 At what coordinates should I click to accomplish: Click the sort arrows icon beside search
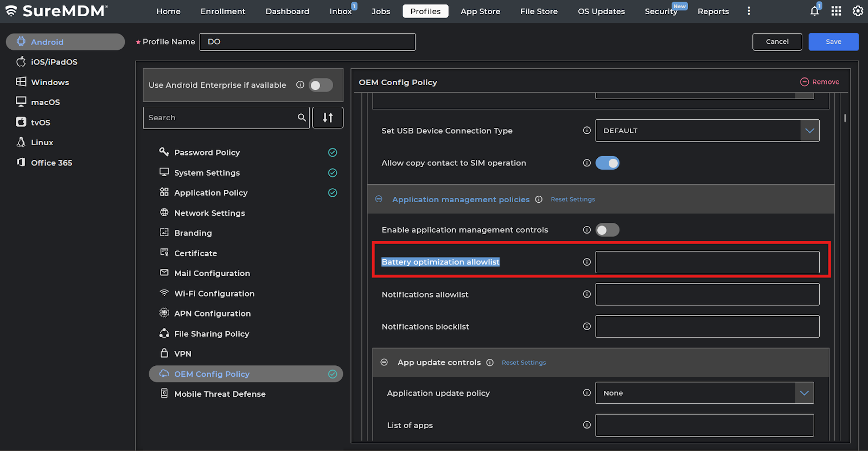coord(328,118)
